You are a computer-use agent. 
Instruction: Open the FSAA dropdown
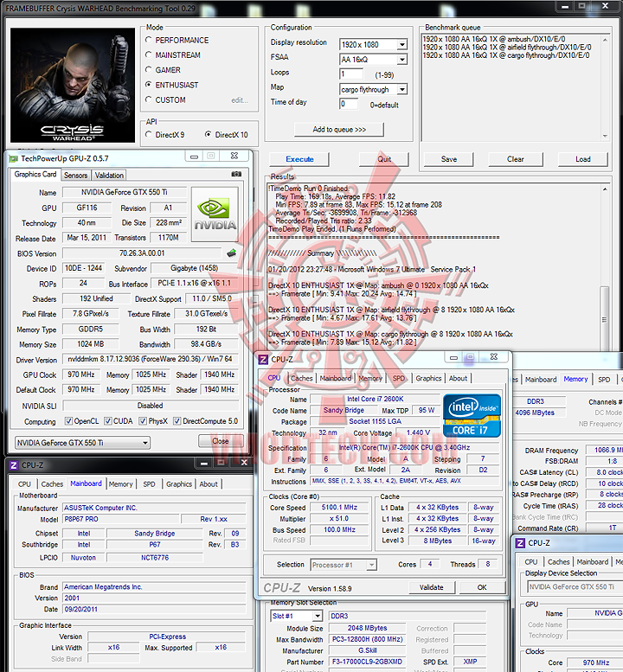[401, 60]
